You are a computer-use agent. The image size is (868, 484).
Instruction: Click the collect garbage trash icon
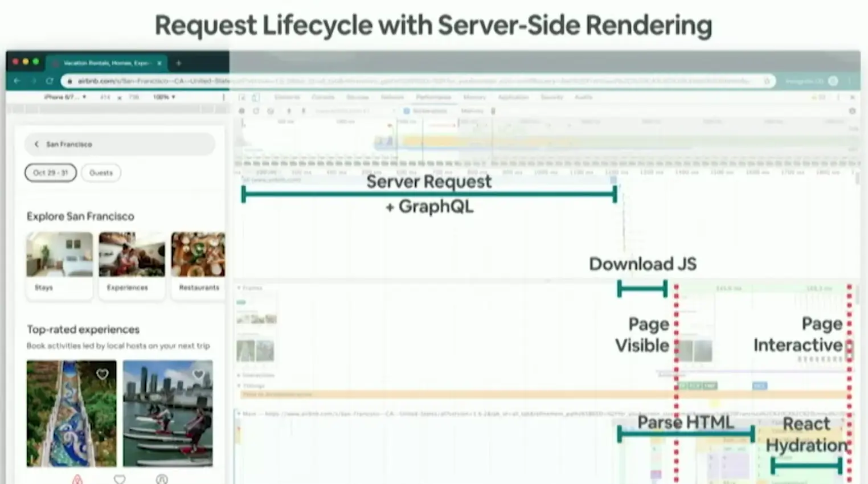(x=493, y=111)
